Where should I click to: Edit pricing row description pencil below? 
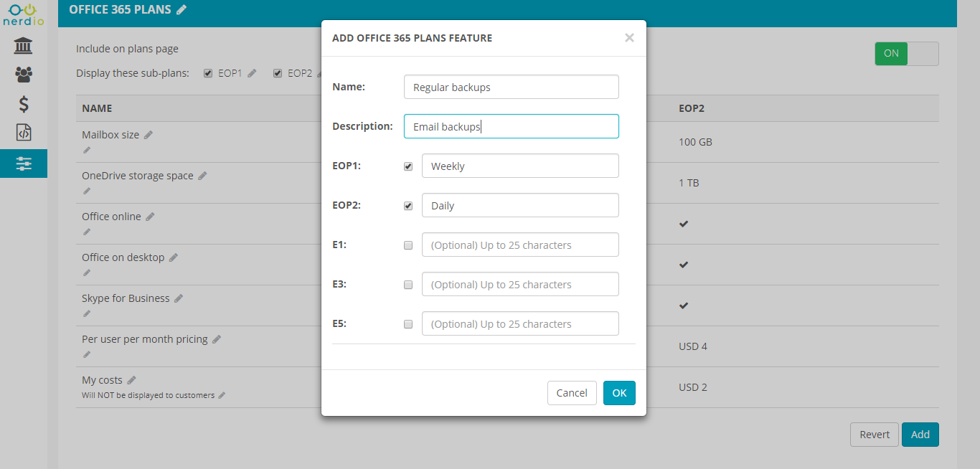tap(87, 354)
